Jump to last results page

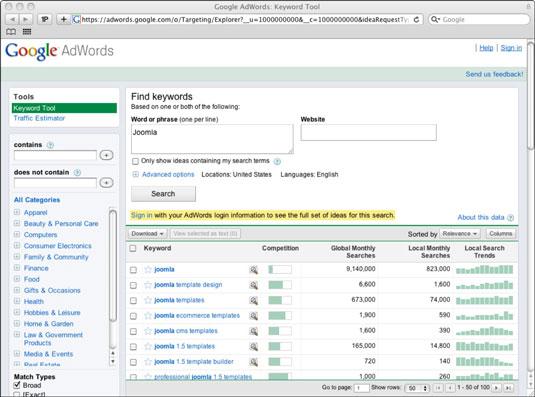coord(508,388)
